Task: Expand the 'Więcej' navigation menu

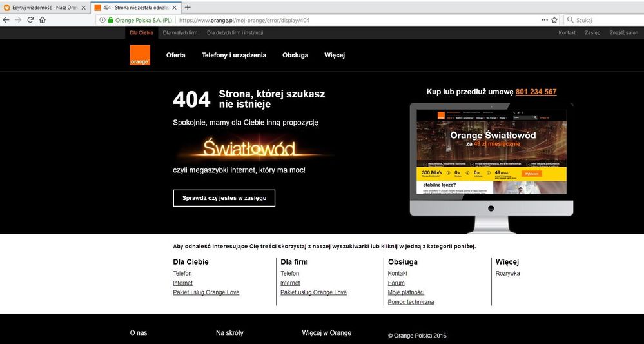Action: (x=335, y=55)
